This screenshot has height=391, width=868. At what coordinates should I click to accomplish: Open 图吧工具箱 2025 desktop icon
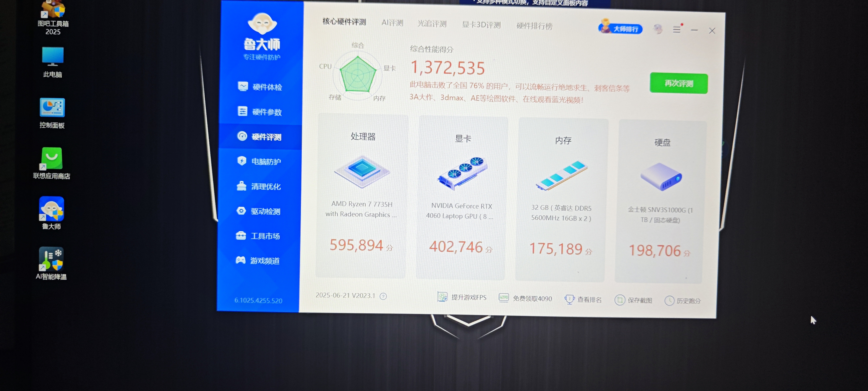[x=53, y=17]
